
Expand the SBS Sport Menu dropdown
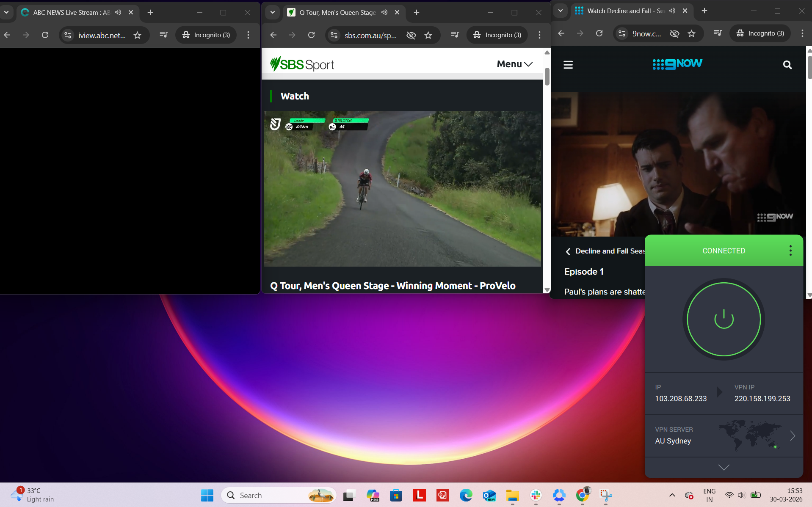pos(514,64)
